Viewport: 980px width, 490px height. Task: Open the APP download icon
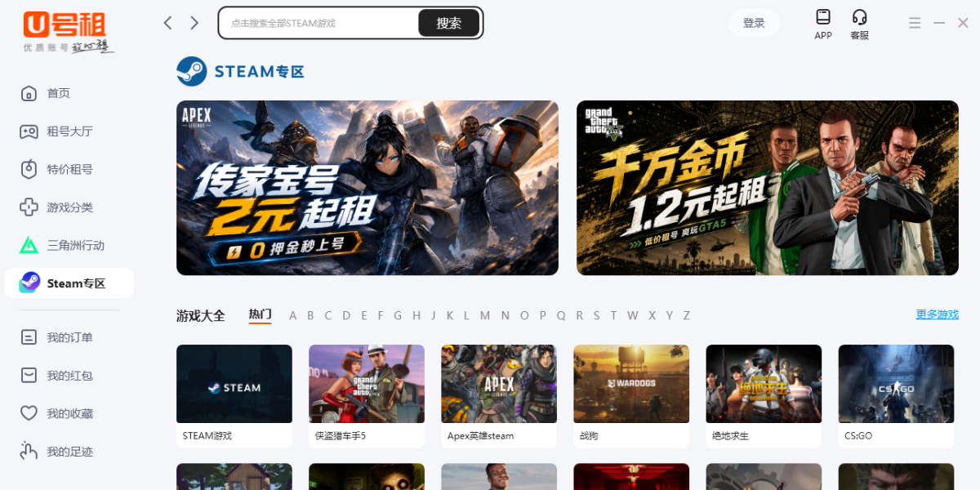pyautogui.click(x=823, y=17)
